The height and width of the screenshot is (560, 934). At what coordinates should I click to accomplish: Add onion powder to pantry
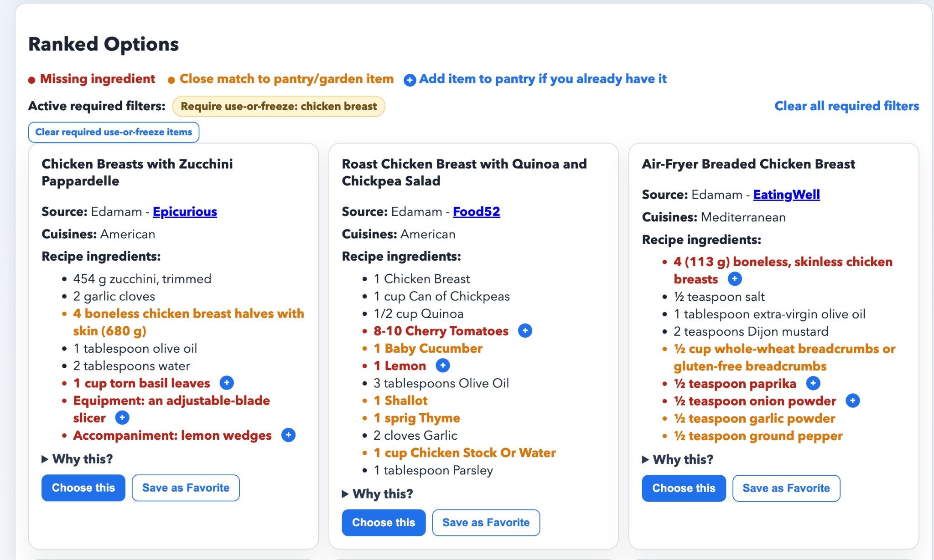click(x=852, y=401)
